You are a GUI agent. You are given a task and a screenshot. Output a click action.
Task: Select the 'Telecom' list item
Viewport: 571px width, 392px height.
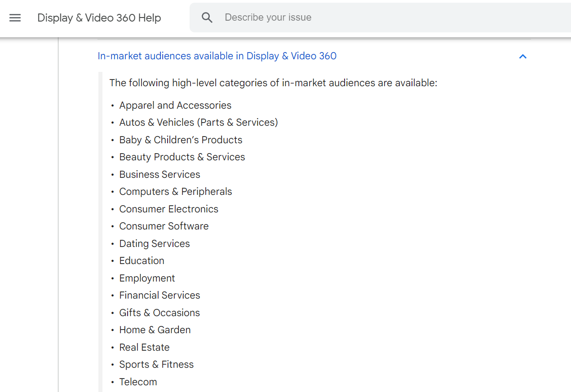click(x=138, y=382)
